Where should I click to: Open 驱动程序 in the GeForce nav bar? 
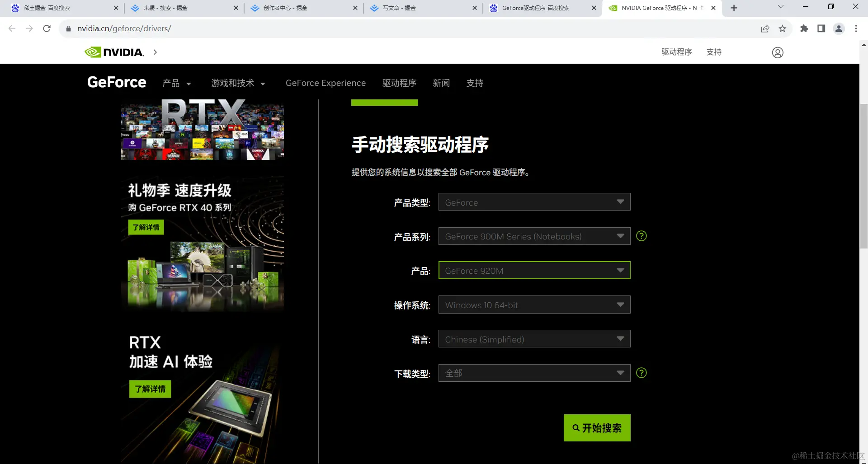399,83
